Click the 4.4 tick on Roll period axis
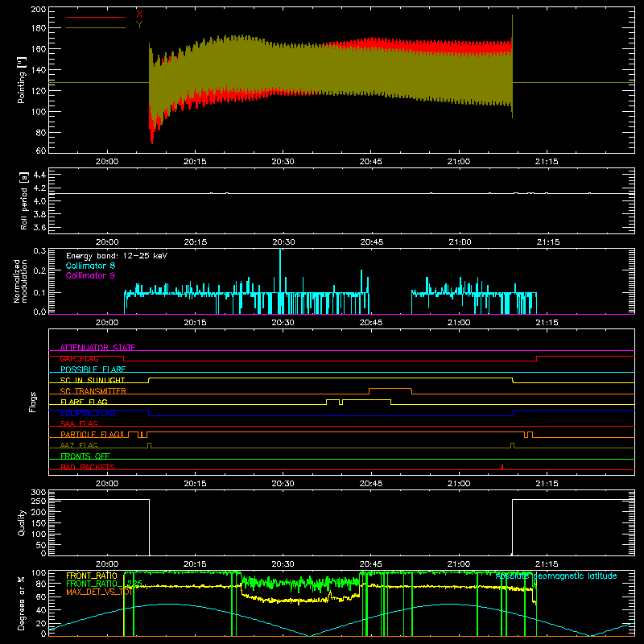Image resolution: width=644 pixels, height=644 pixels. [x=39, y=175]
